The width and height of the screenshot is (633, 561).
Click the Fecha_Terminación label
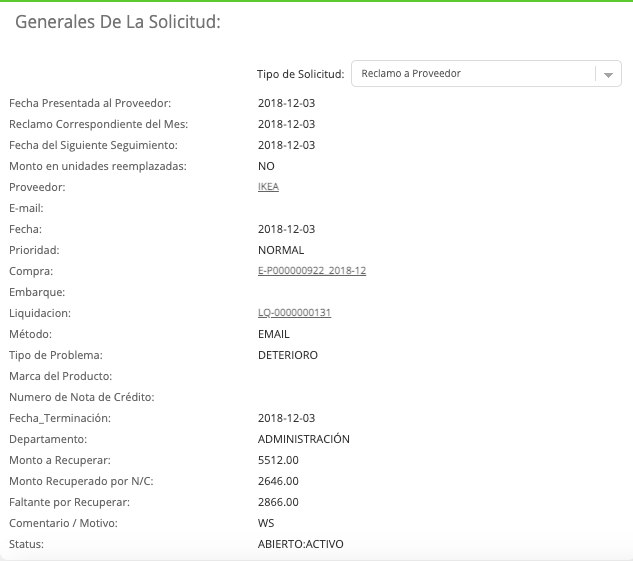coord(60,418)
